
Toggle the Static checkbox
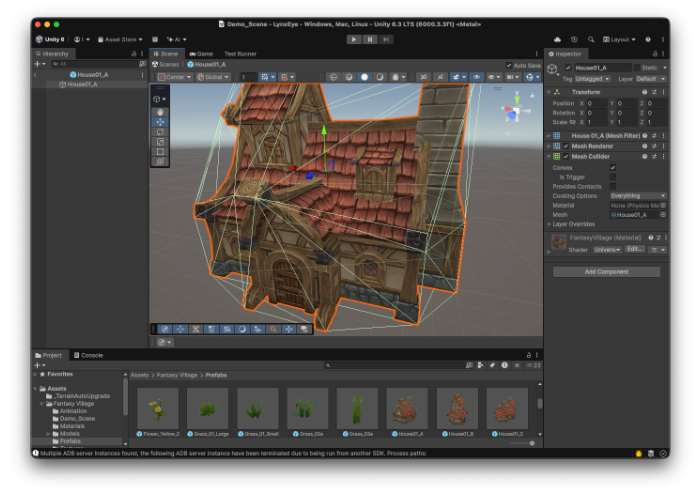tap(637, 67)
